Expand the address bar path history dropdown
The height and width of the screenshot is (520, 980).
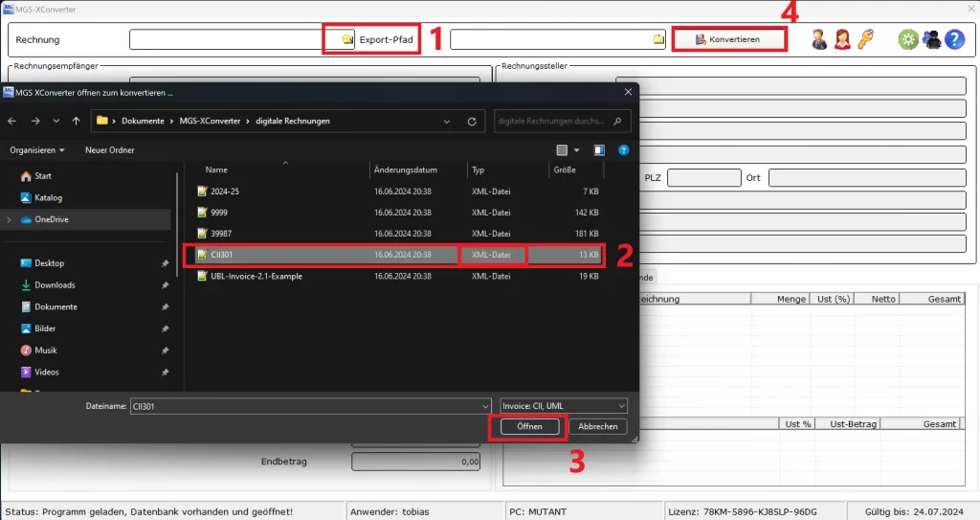coord(447,122)
